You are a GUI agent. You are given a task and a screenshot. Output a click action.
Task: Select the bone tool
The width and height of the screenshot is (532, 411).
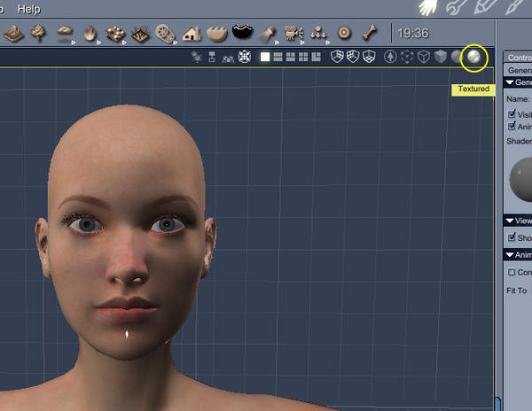tap(370, 33)
